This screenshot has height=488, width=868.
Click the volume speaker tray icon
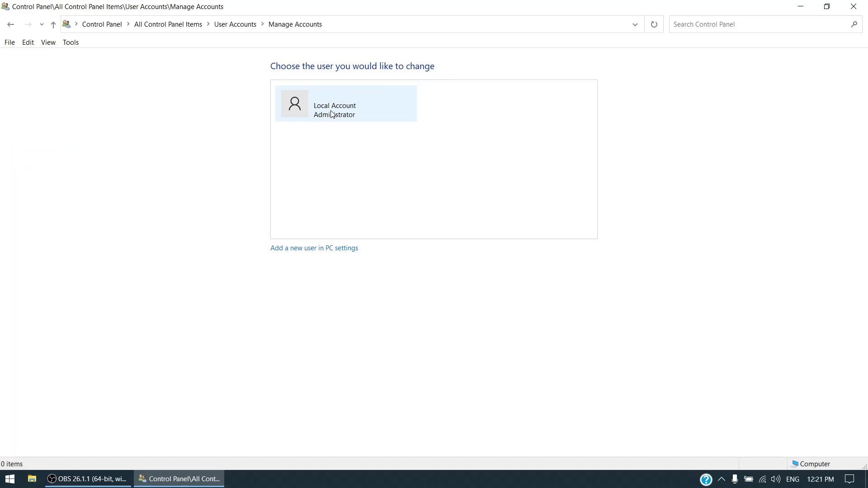point(775,479)
